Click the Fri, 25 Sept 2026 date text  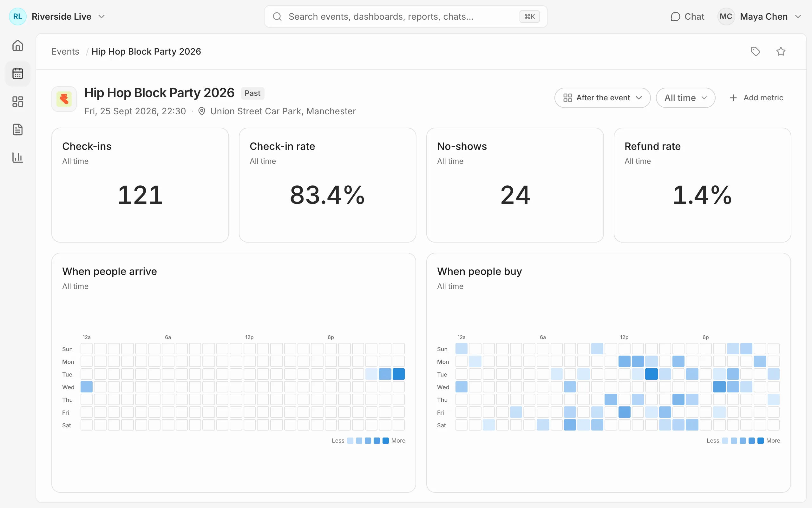135,111
